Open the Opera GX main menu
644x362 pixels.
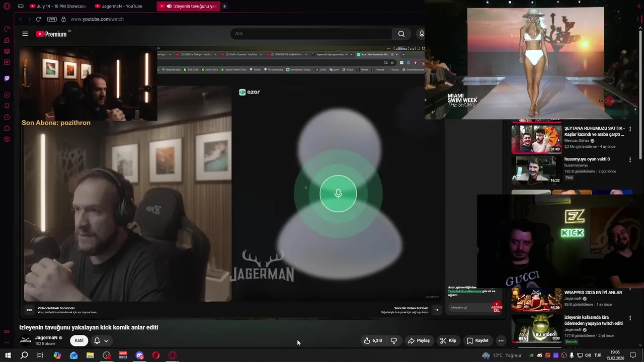(x=7, y=6)
